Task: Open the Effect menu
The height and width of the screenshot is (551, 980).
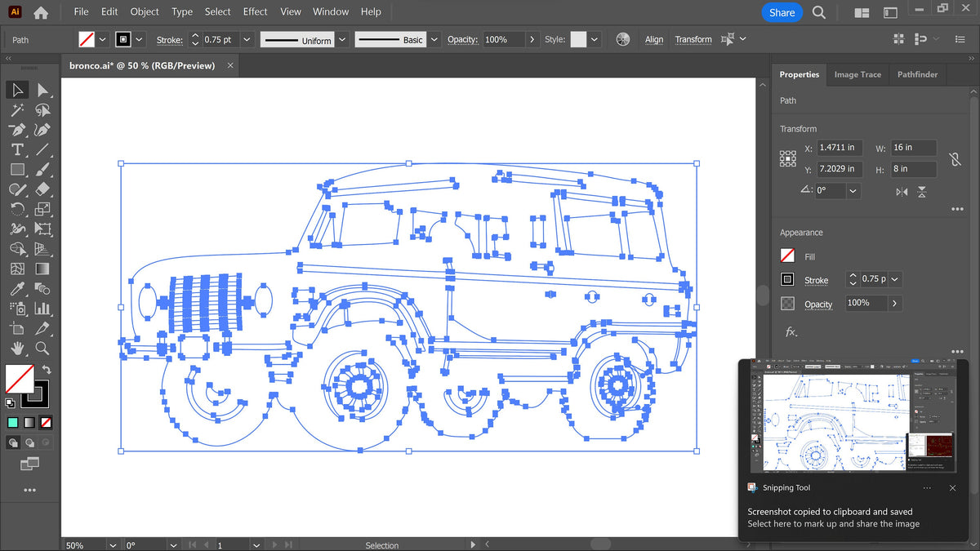Action: pyautogui.click(x=255, y=11)
